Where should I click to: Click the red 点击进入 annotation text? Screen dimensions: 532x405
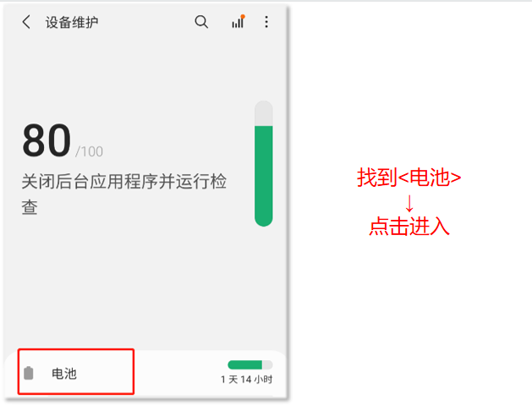click(x=409, y=227)
